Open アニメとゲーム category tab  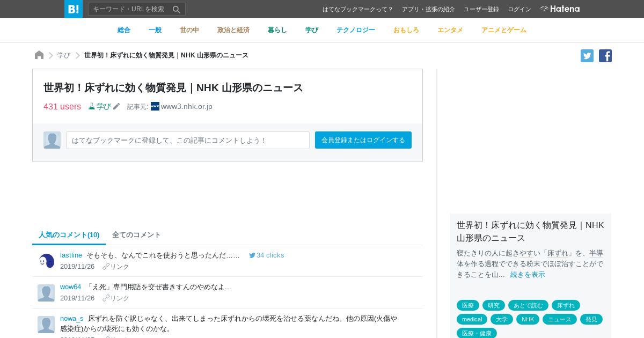504,30
